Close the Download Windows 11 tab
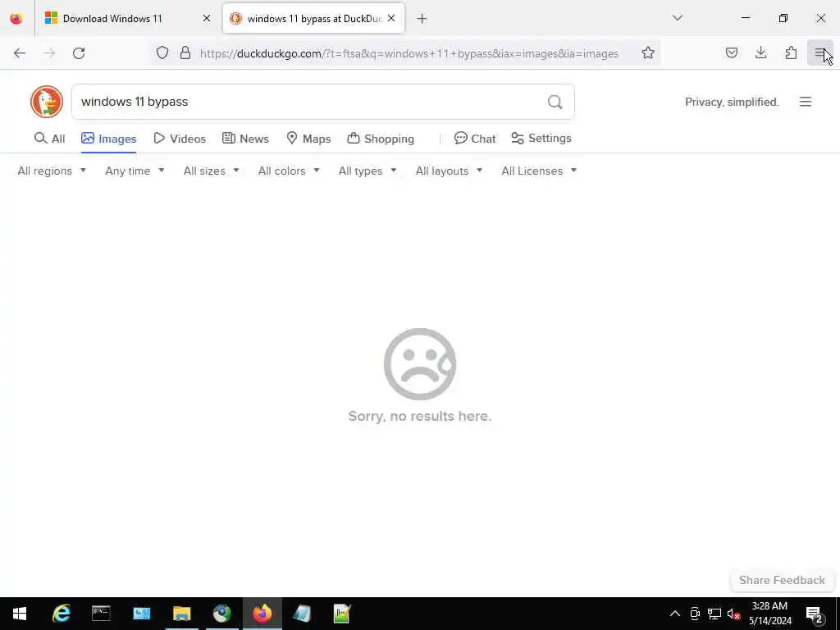840x630 pixels. point(207,19)
